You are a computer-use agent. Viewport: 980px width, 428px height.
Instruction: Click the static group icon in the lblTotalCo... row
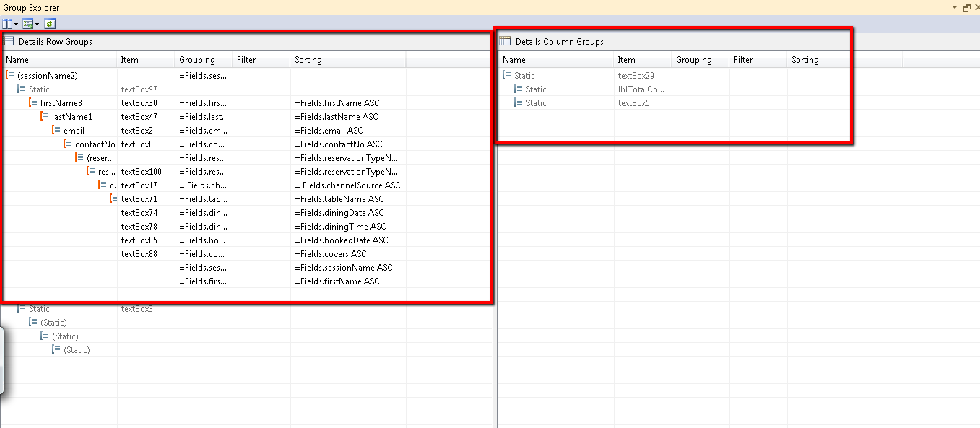coord(519,89)
